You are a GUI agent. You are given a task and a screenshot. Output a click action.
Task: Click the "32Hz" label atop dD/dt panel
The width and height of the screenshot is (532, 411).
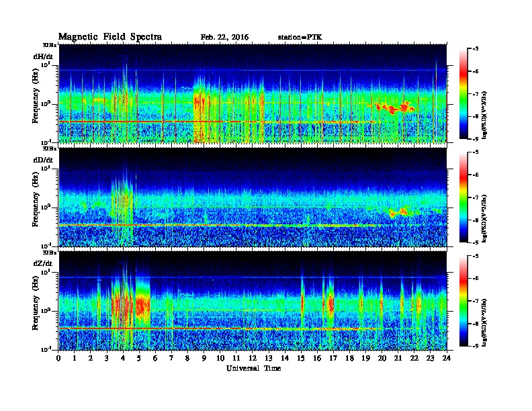click(50, 148)
